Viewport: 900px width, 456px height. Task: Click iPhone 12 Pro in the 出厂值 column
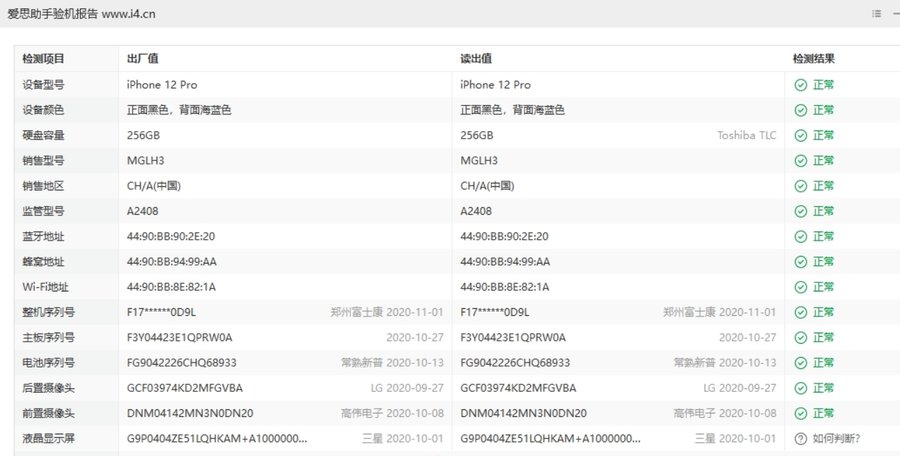tap(162, 85)
